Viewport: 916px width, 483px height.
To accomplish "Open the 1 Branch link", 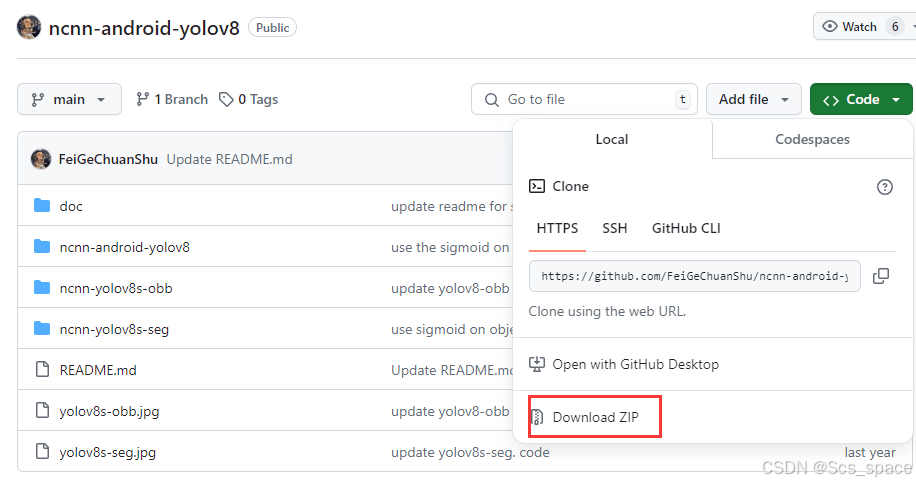I will [x=172, y=99].
